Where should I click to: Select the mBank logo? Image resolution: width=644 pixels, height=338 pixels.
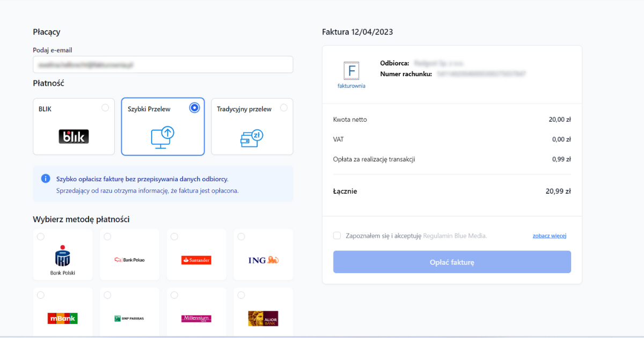(62, 318)
